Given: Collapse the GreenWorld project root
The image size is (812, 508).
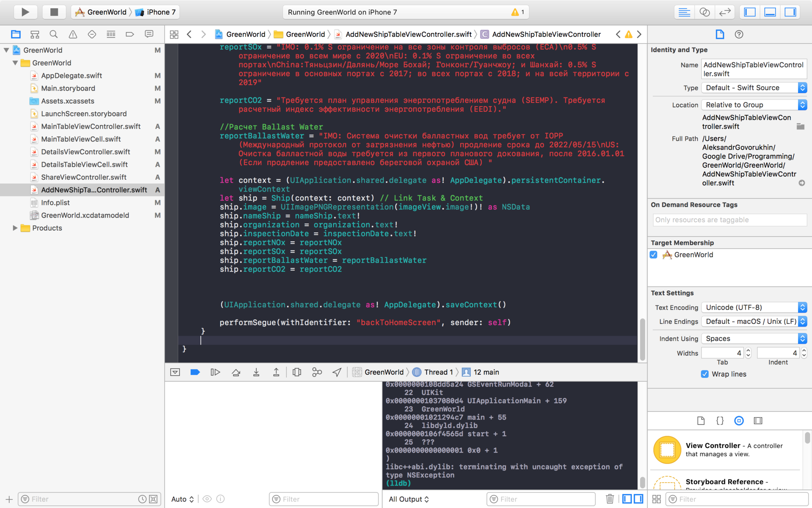Looking at the screenshot, I should click(6, 50).
